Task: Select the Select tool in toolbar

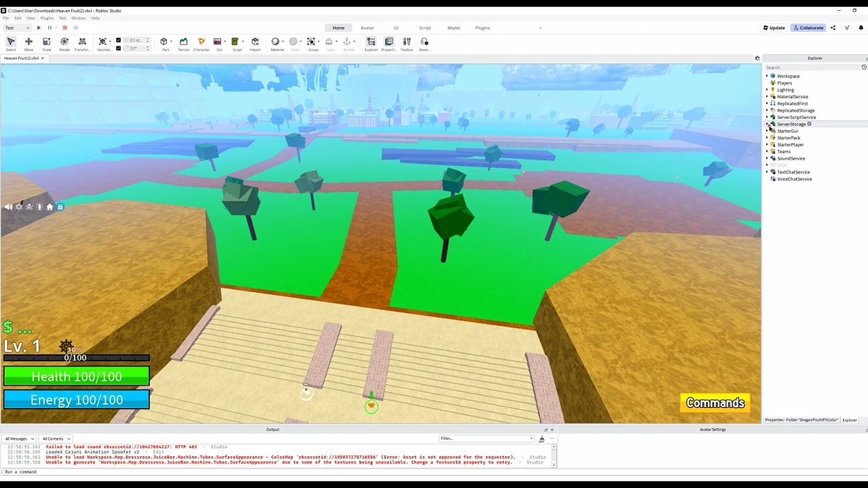Action: tap(11, 44)
